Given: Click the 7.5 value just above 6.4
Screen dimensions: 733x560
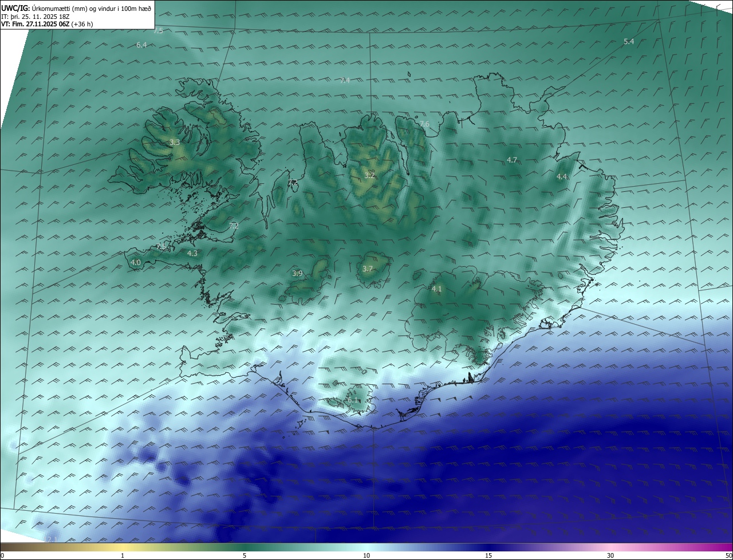Looking at the screenshot, I should [x=158, y=31].
